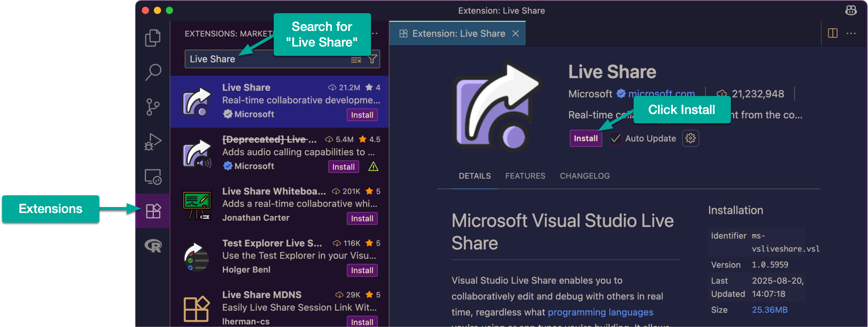
Task: Toggle the Auto Update checkbox
Action: pyautogui.click(x=616, y=138)
